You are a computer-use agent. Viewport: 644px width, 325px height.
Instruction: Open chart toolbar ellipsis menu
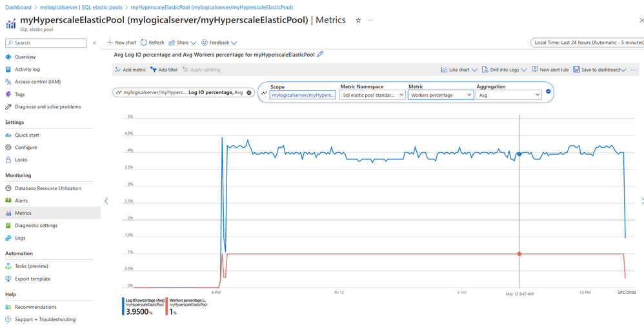click(634, 70)
